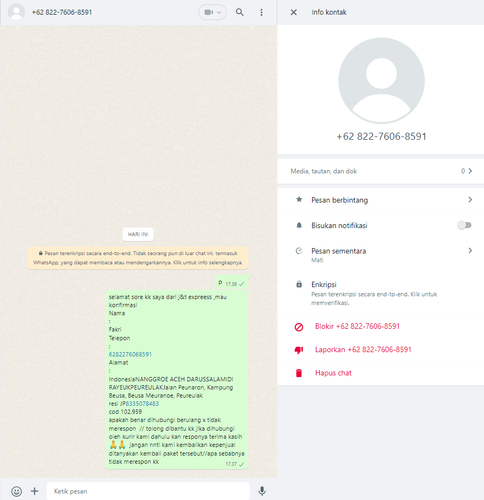Open Pesan berbintang starred messages
This screenshot has height=500, width=484.
(381, 200)
